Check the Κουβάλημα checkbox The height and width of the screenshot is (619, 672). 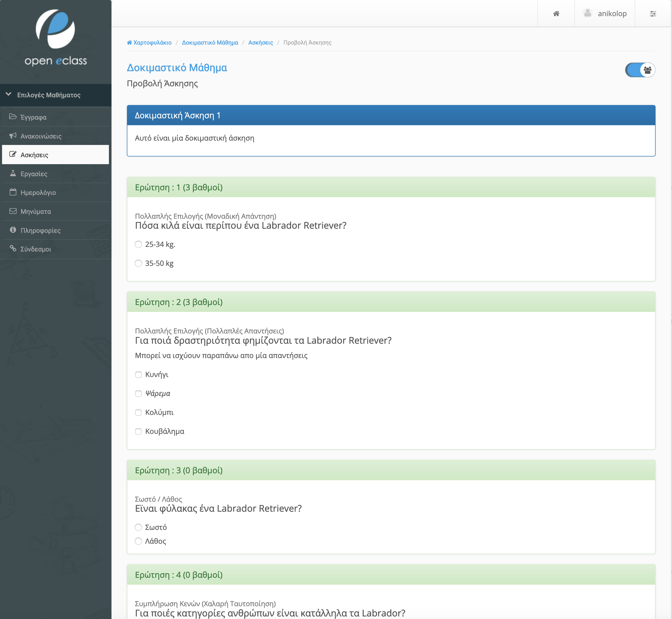click(138, 432)
